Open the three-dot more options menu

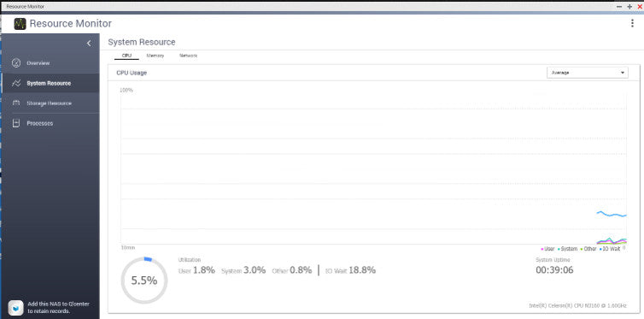click(x=632, y=23)
